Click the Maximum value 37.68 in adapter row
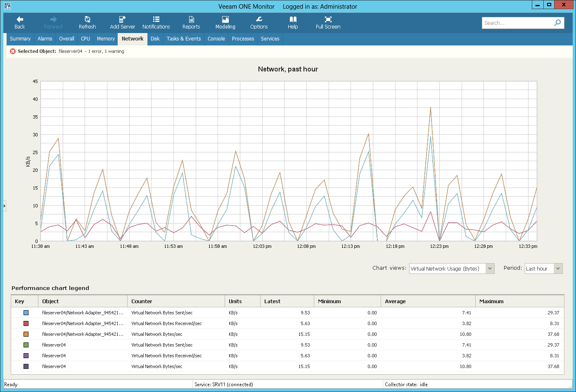Screen dimensions: 576x392 point(553,334)
